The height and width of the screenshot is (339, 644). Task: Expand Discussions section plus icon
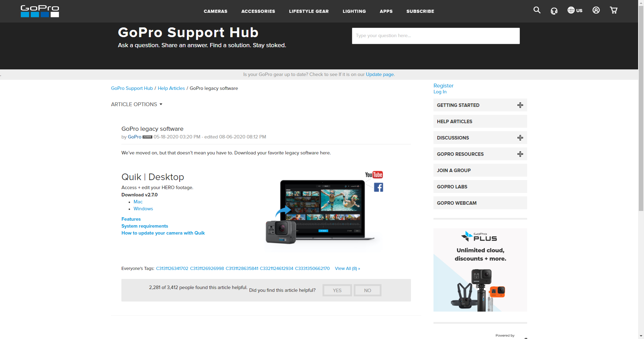(520, 138)
